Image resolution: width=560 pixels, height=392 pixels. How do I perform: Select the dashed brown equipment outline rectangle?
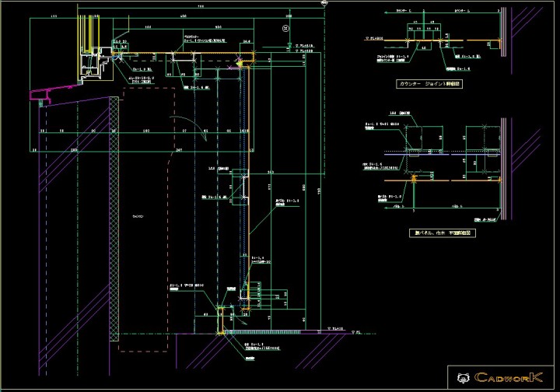coord(146,219)
